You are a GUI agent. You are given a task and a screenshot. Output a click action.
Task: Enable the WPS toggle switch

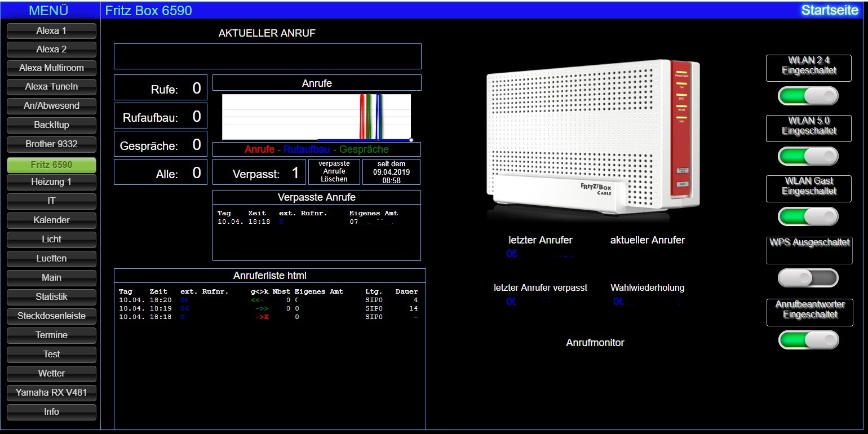coord(808,278)
